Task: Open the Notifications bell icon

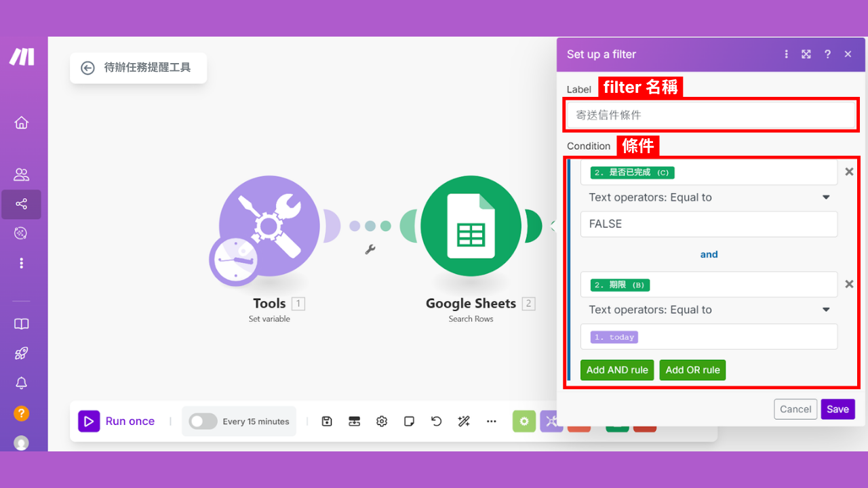Action: click(22, 383)
